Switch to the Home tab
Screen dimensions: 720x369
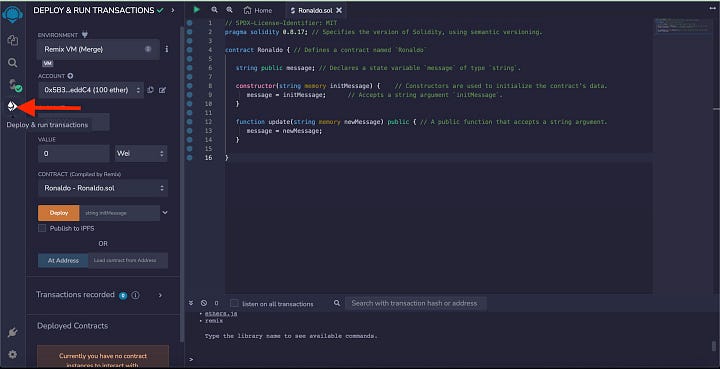coord(258,10)
